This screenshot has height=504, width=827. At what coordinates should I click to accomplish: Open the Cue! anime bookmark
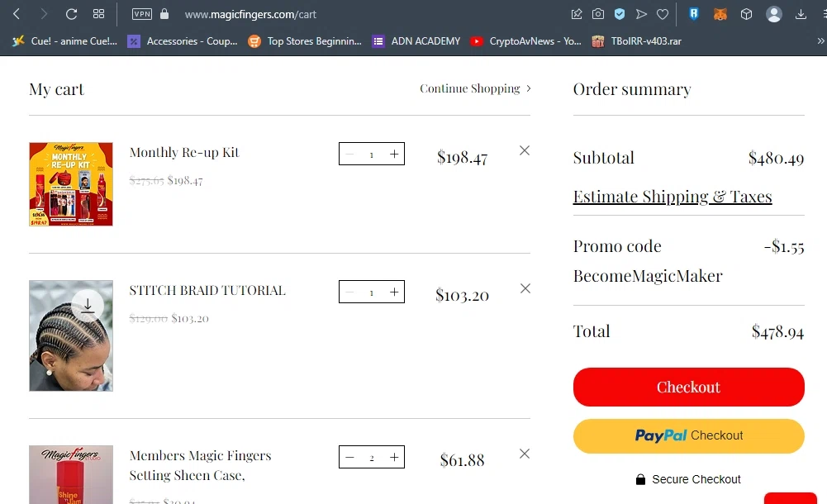(x=65, y=41)
